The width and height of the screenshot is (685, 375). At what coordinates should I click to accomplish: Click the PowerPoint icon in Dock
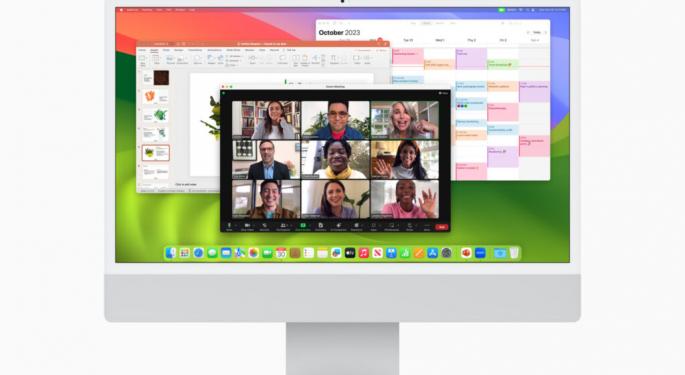click(466, 253)
